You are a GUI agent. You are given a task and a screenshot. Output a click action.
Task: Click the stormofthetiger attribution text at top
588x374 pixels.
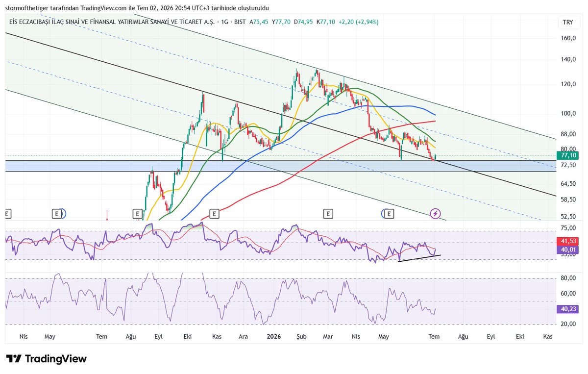(x=137, y=8)
